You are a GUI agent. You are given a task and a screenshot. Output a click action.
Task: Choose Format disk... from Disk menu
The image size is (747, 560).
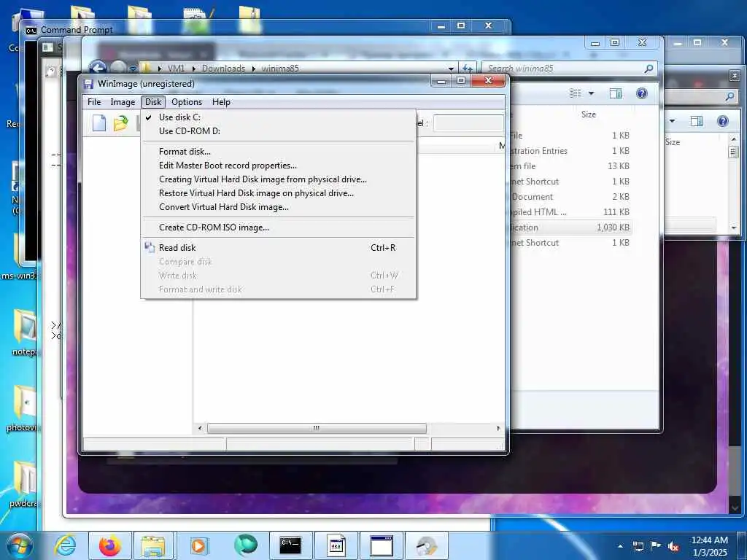[x=279, y=152]
